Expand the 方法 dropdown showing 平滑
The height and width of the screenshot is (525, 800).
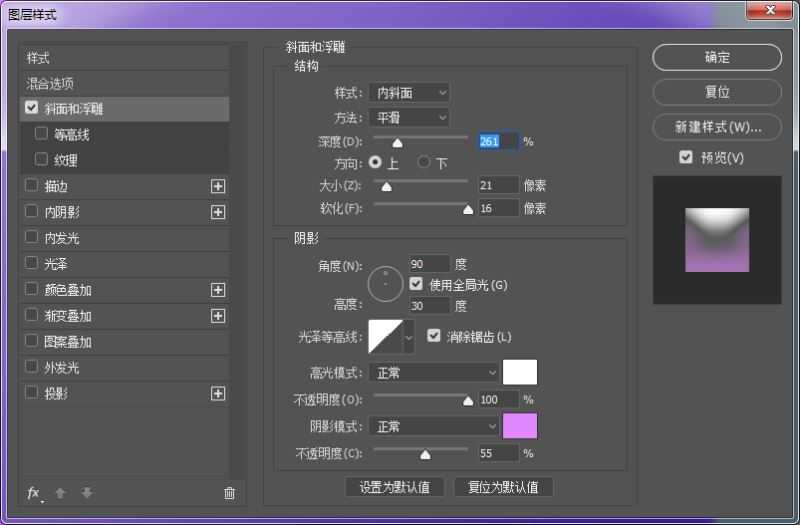(409, 118)
